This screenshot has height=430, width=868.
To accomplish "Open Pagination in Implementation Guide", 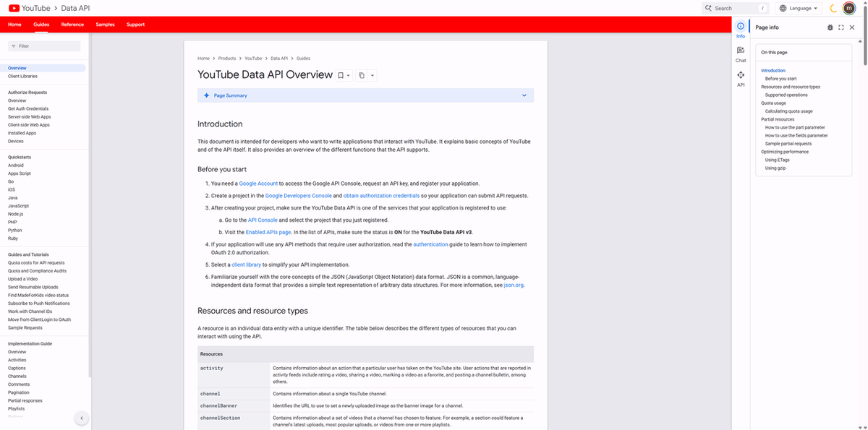I will tap(19, 392).
